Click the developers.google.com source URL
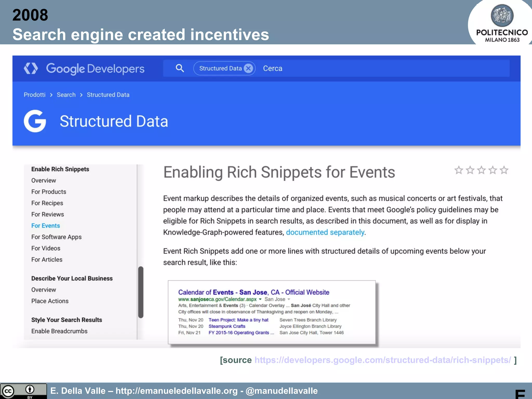The height and width of the screenshot is (399, 532). pyautogui.click(x=383, y=360)
